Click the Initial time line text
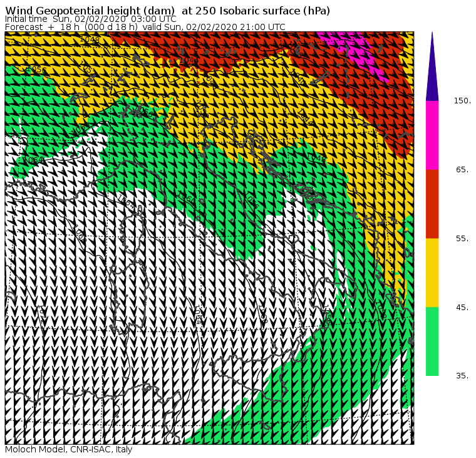This screenshot has width=476, height=458. click(90, 19)
